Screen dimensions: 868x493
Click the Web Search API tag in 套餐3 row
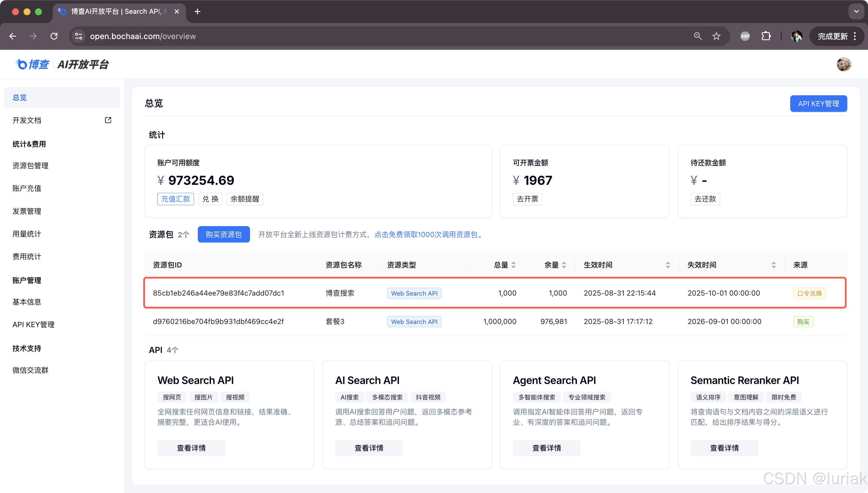[414, 322]
